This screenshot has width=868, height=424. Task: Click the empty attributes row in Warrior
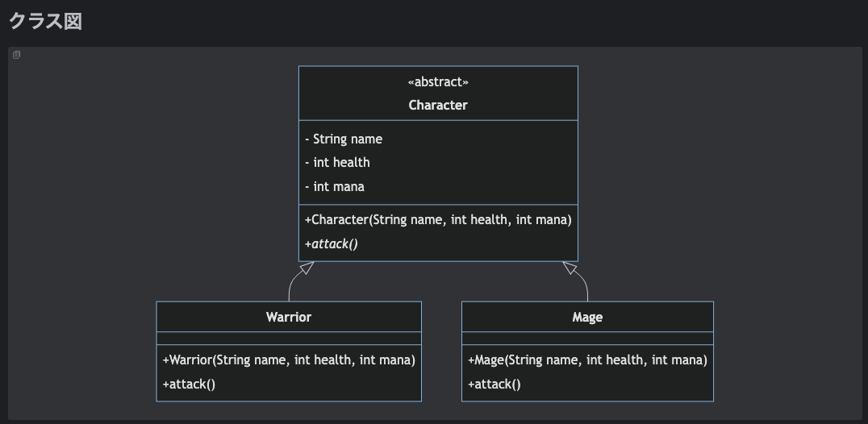289,339
